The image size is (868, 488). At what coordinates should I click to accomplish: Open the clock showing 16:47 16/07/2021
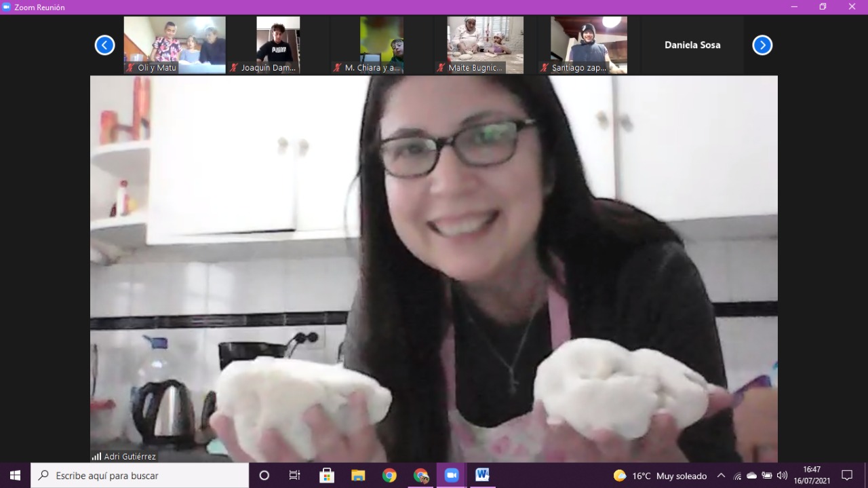[812, 475]
